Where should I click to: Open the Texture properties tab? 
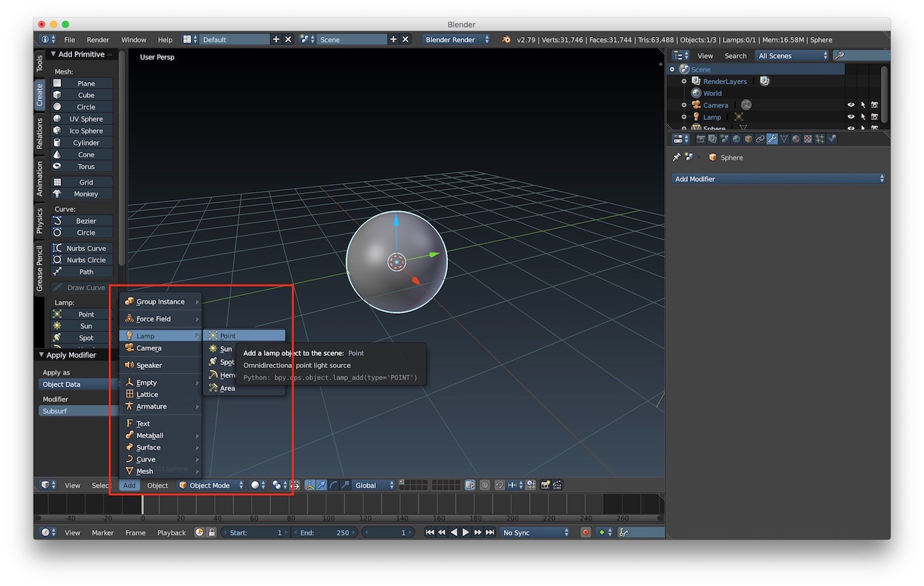pos(808,139)
